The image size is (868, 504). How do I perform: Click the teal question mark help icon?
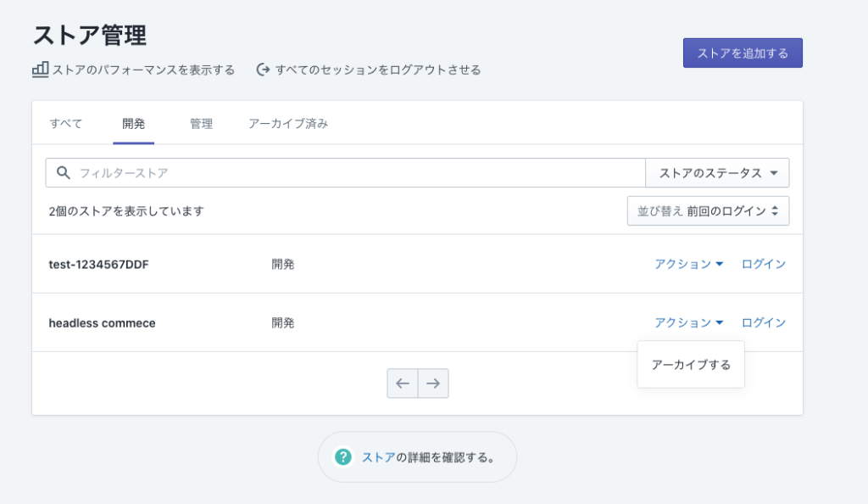pos(342,457)
